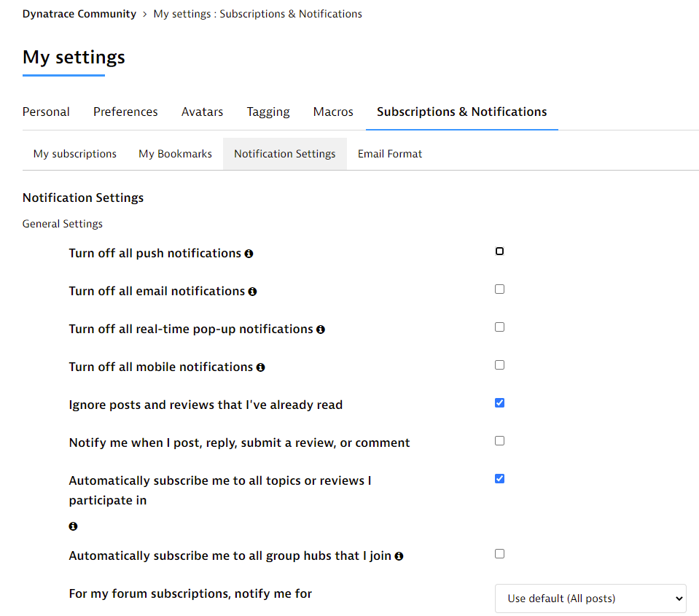Open the forum subscriptions notify dropdown
The width and height of the screenshot is (699, 616).
click(590, 599)
